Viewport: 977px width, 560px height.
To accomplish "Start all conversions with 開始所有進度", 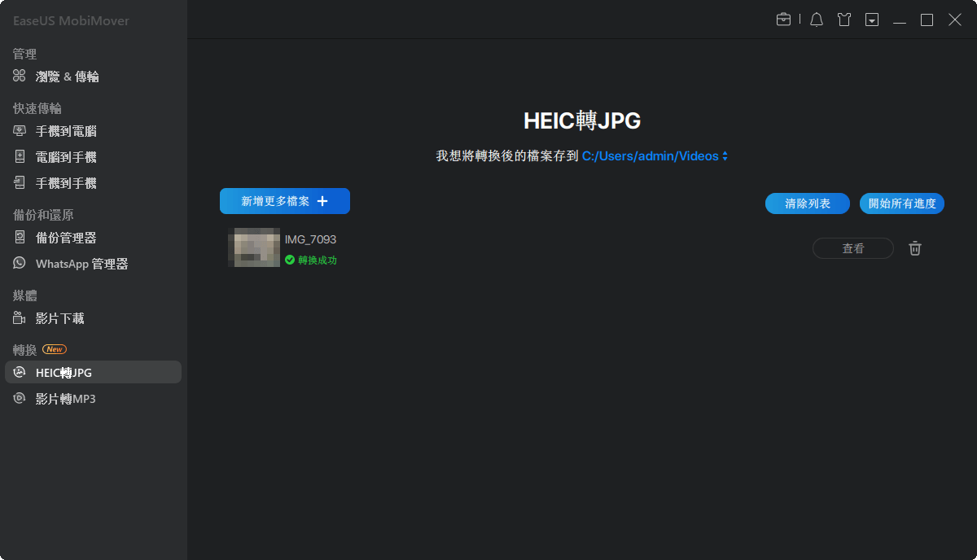I will coord(901,203).
